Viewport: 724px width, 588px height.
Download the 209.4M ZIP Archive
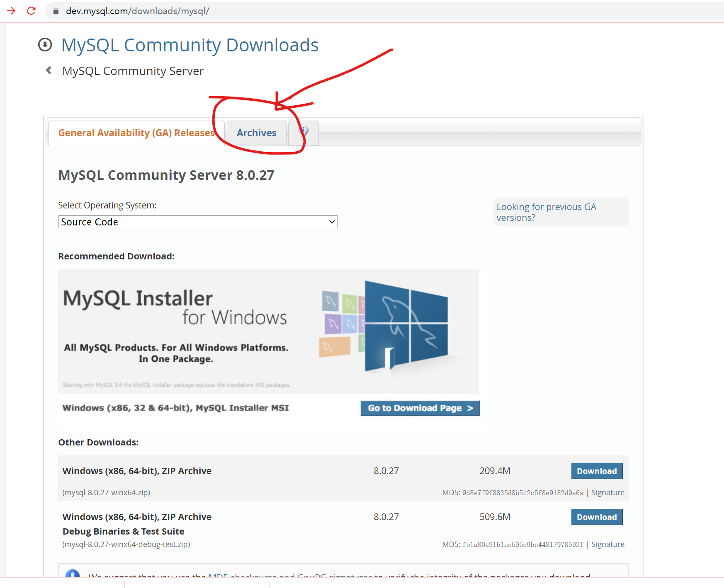597,471
